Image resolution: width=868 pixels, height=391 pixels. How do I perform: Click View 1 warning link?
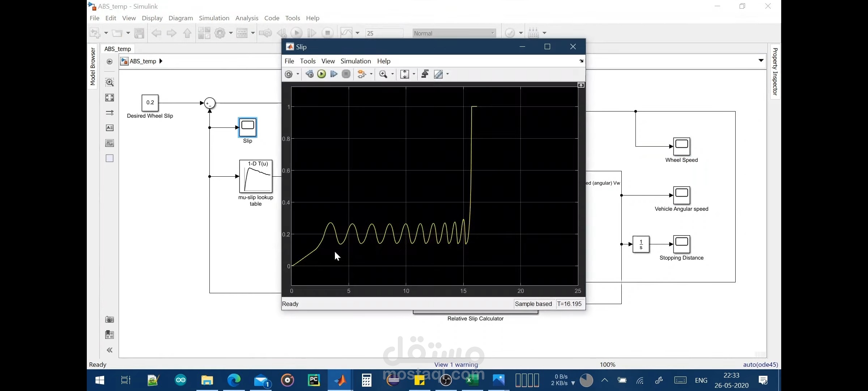(456, 365)
